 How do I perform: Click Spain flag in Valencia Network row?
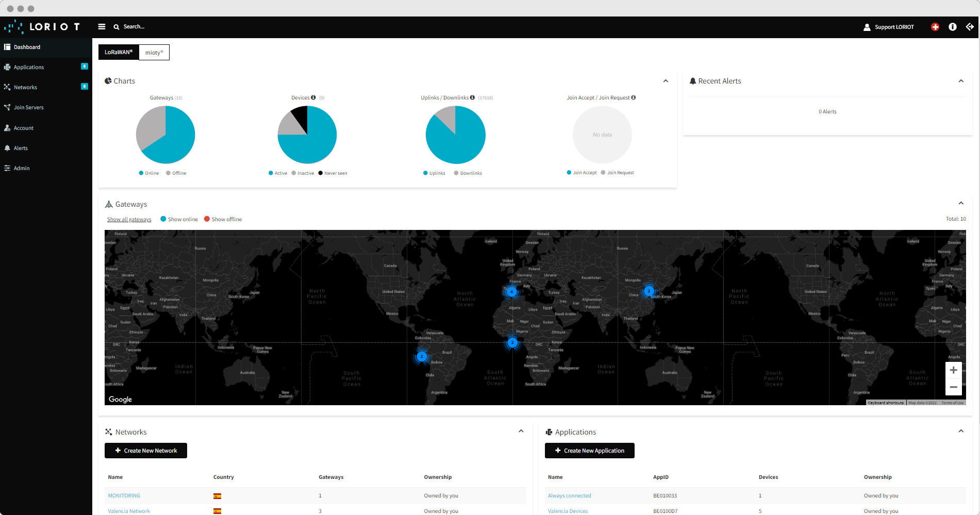pos(218,511)
